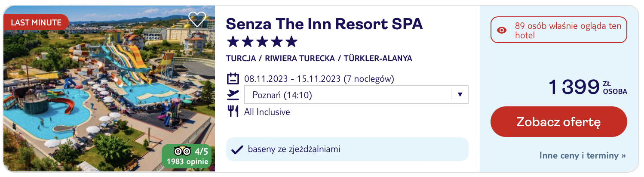644x177 pixels.
Task: Click the eye icon in viewers notice
Action: point(501,30)
